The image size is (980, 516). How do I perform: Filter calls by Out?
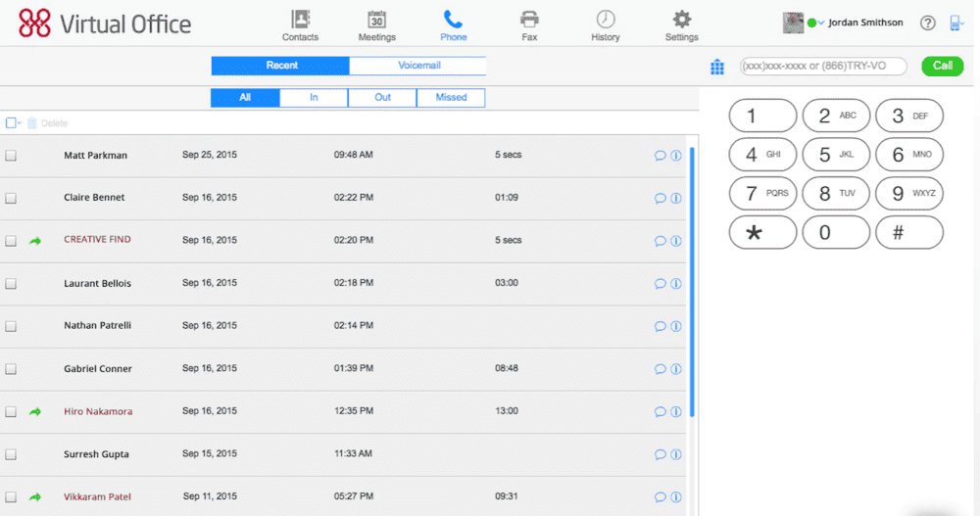coord(382,98)
